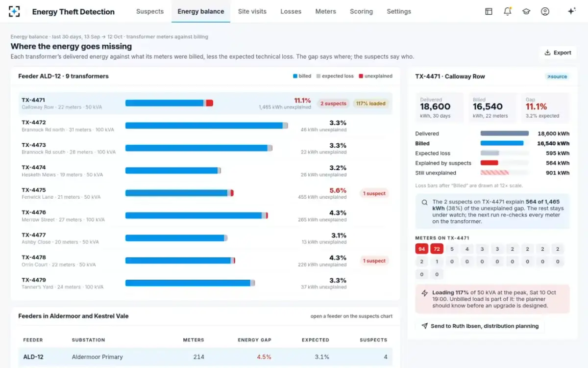The height and width of the screenshot is (368, 588).
Task: Click the Energy Gap column header
Action: click(x=254, y=340)
